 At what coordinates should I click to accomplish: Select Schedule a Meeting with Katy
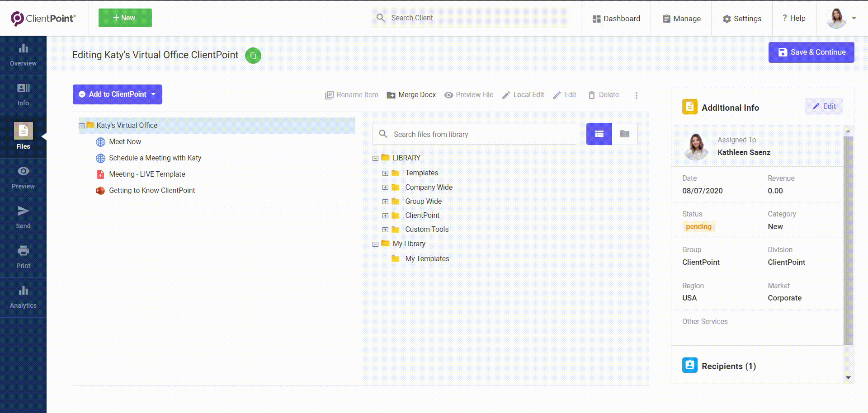155,158
